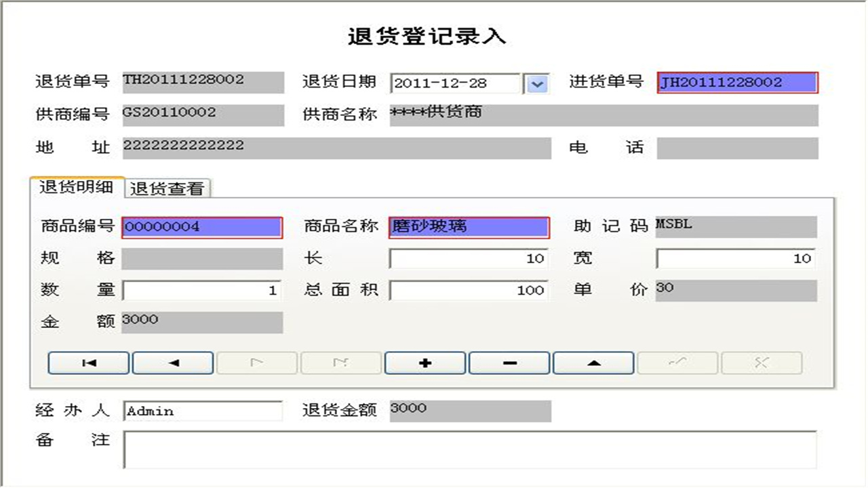Viewport: 868px width, 488px height.
Task: Click the next record arrow icon
Action: tap(256, 363)
